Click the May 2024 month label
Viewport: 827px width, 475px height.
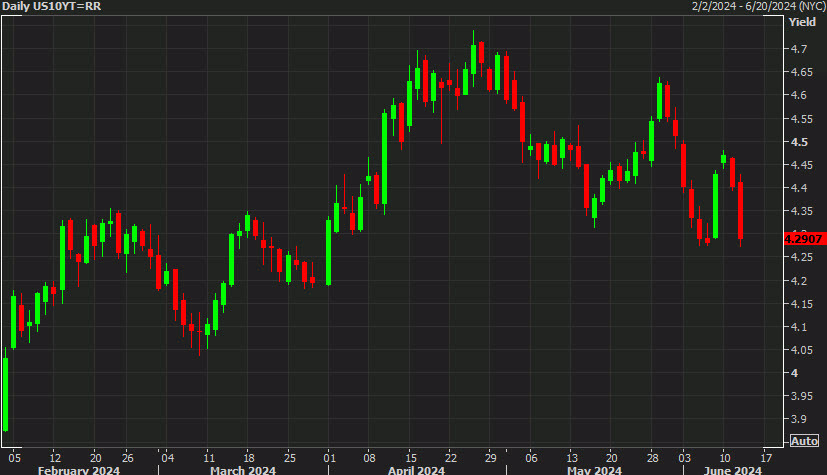point(594,470)
